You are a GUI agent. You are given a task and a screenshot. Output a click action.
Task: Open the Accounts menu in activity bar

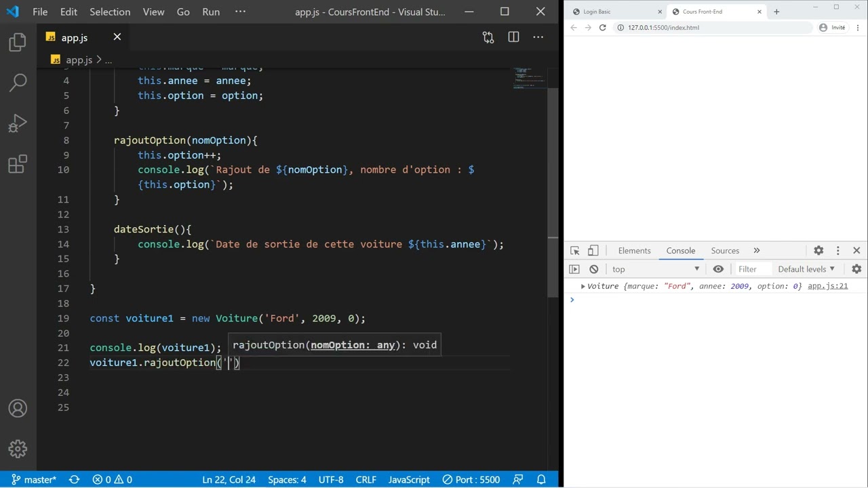tap(18, 409)
